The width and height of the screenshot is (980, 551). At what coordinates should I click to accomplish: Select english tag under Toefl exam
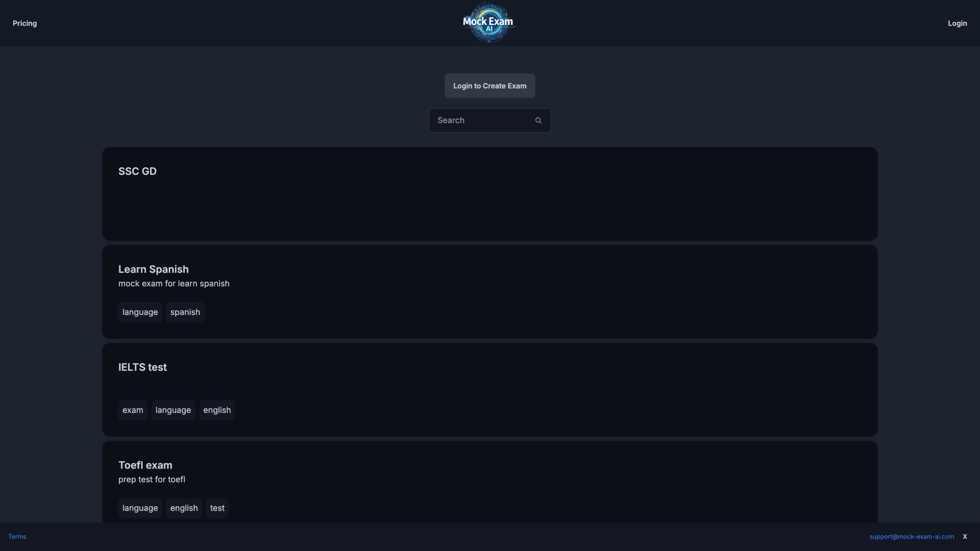[x=184, y=508]
